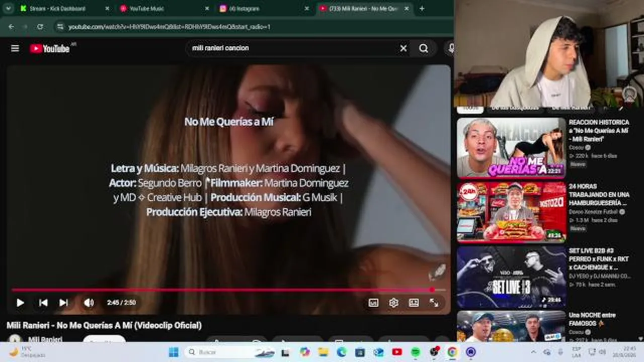Switch to the Kick Dashboard tab
Screen dimensions: 644x362
(63, 9)
